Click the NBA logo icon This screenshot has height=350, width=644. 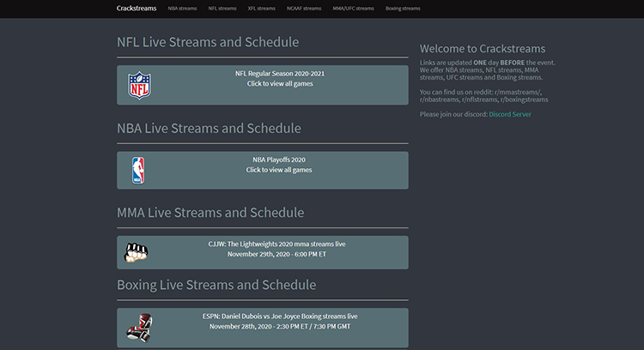click(138, 170)
